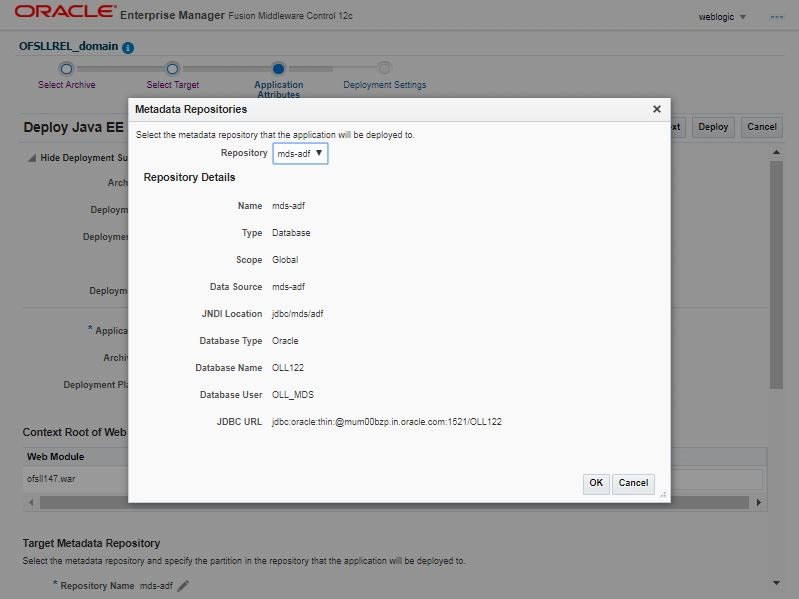Image resolution: width=799 pixels, height=599 pixels.
Task: Click OK in Metadata Repositories dialog
Action: pos(596,483)
